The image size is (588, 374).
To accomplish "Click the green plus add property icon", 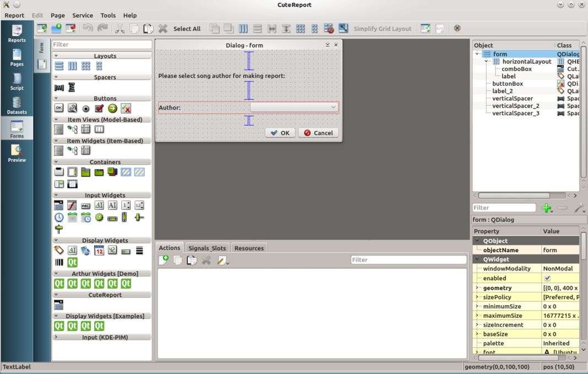I will point(546,208).
